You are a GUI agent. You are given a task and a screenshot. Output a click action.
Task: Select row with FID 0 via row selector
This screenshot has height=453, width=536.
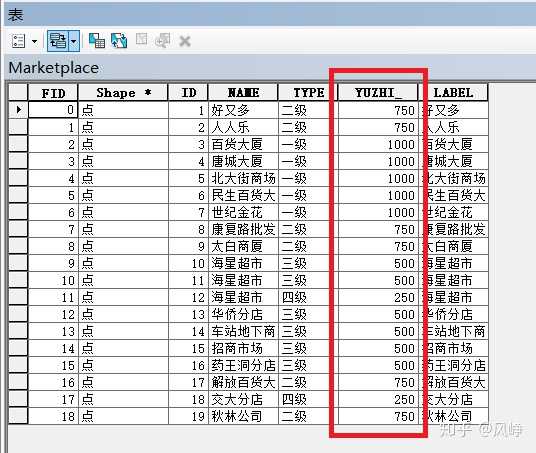(x=18, y=110)
